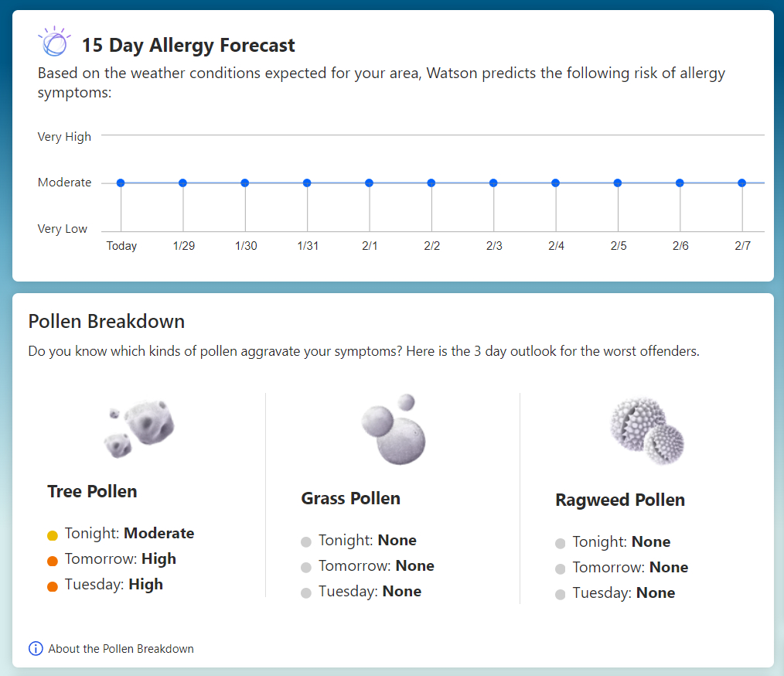Click the Ragweed Pollen title
This screenshot has height=676, width=784.
[x=620, y=500]
